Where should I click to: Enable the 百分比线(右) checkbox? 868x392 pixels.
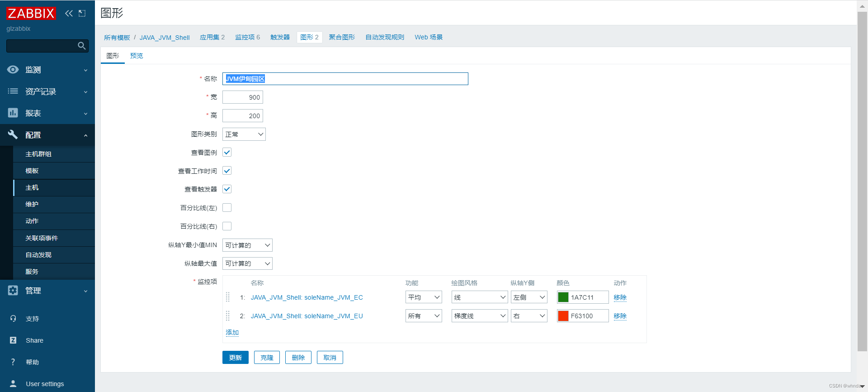(227, 226)
